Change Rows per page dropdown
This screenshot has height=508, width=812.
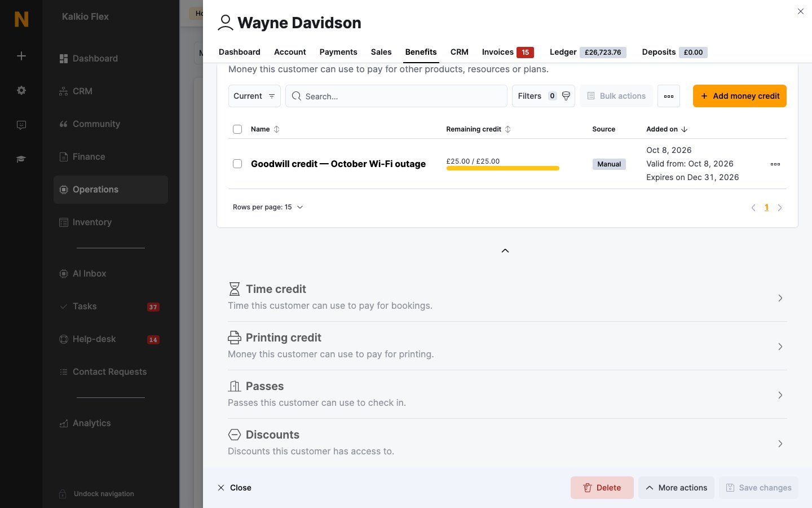[x=268, y=207]
